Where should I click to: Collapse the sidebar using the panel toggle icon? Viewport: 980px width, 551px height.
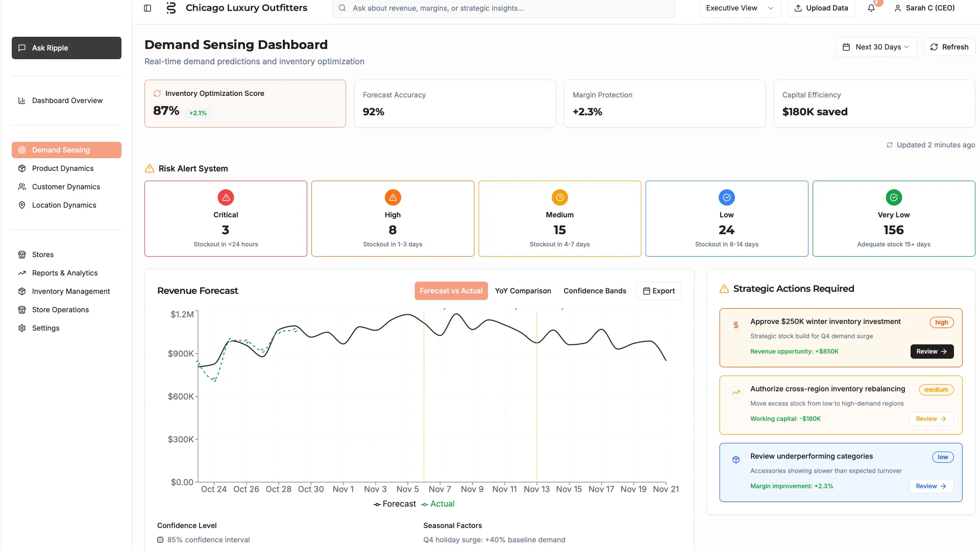pyautogui.click(x=148, y=8)
